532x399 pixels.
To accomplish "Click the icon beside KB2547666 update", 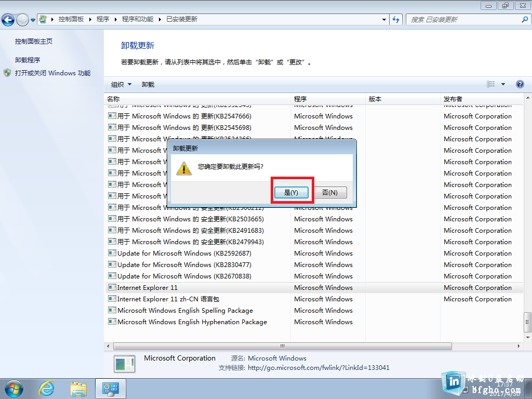I will (112, 116).
